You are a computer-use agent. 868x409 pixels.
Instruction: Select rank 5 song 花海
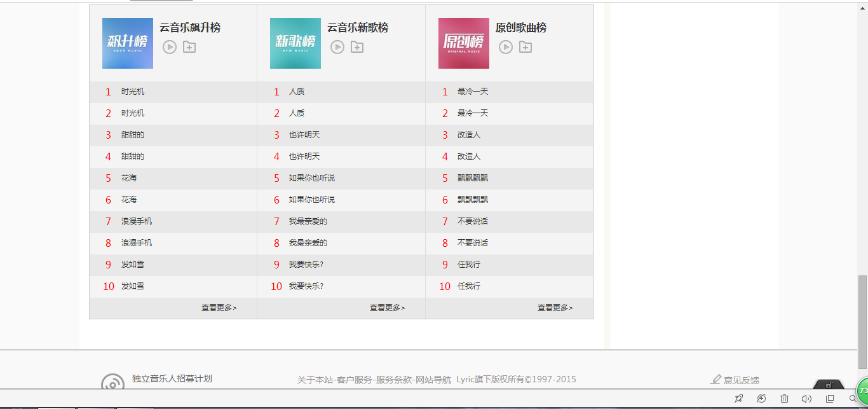click(x=129, y=178)
